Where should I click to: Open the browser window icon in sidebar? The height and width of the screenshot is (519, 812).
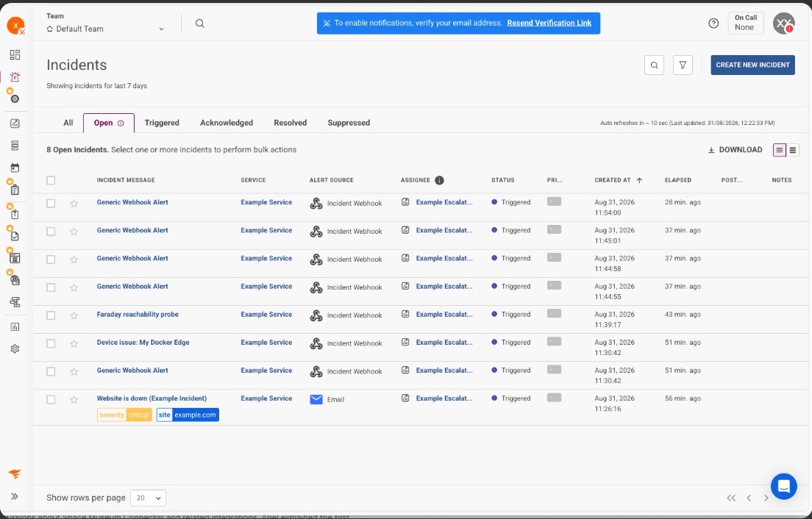15,258
